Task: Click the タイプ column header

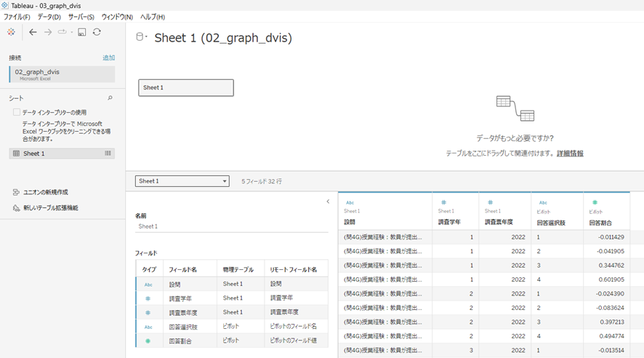Action: coord(149,270)
